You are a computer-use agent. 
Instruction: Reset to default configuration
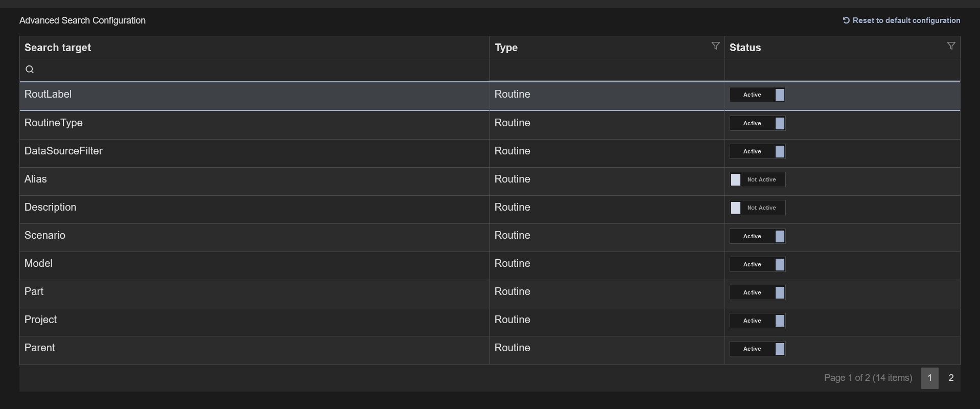(x=905, y=20)
